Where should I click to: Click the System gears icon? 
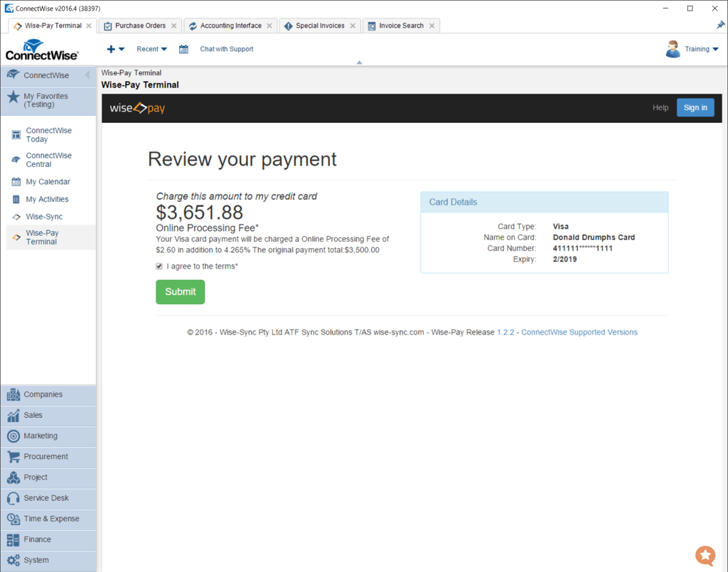pos(14,561)
